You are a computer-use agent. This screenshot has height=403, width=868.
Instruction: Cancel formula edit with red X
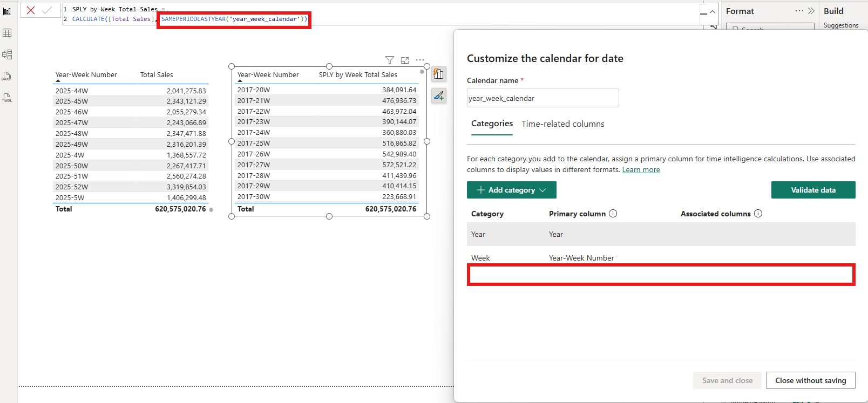[x=31, y=10]
